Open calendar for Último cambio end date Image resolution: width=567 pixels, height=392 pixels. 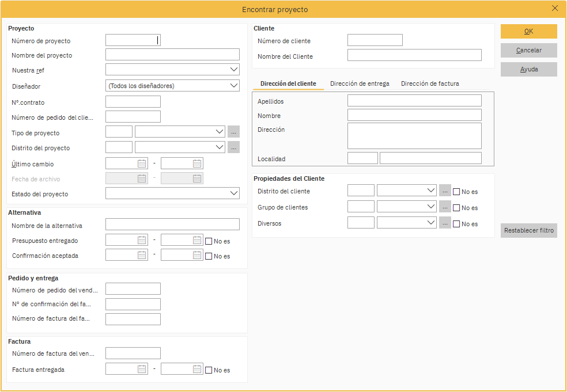coord(197,163)
